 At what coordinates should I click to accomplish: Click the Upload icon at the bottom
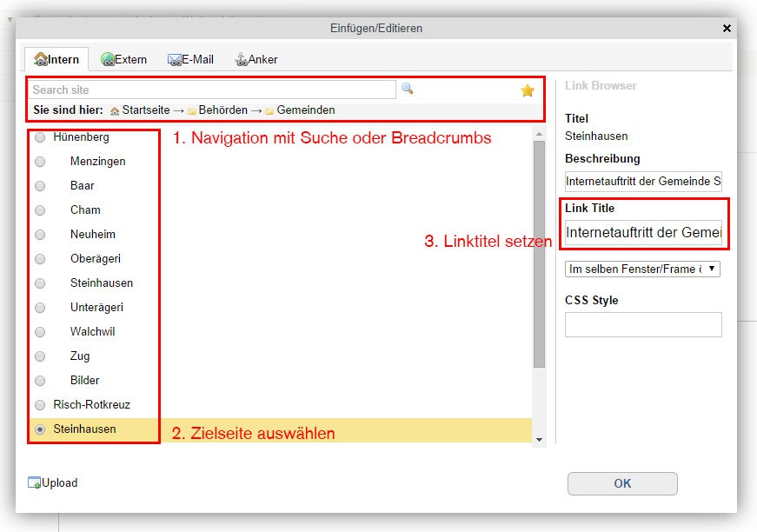pyautogui.click(x=34, y=482)
